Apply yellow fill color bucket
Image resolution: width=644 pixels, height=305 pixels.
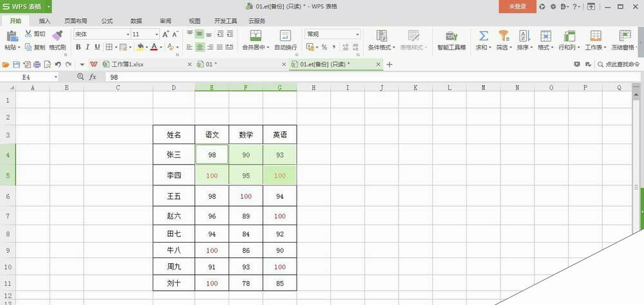[x=140, y=47]
